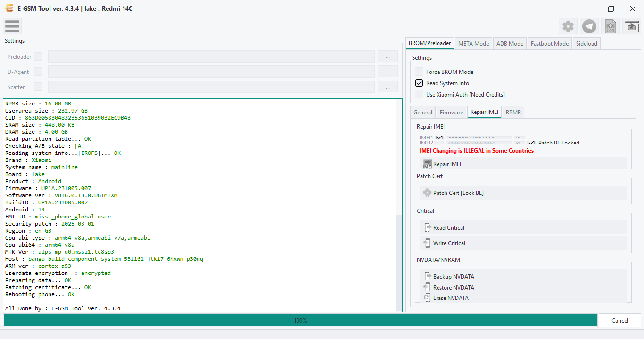Click the Repair IMEI button
Screen dimensions: 644x339
coord(523,164)
